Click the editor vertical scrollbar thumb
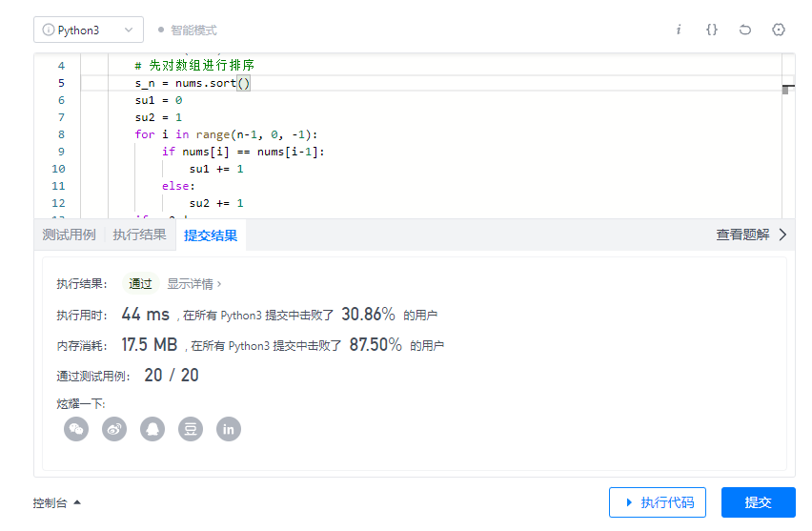This screenshot has width=812, height=531. coord(785,91)
